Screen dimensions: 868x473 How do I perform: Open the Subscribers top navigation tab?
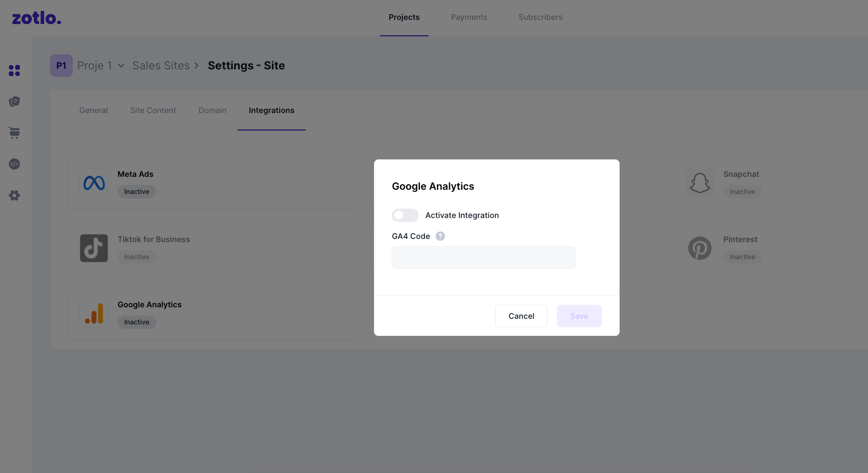pos(540,17)
